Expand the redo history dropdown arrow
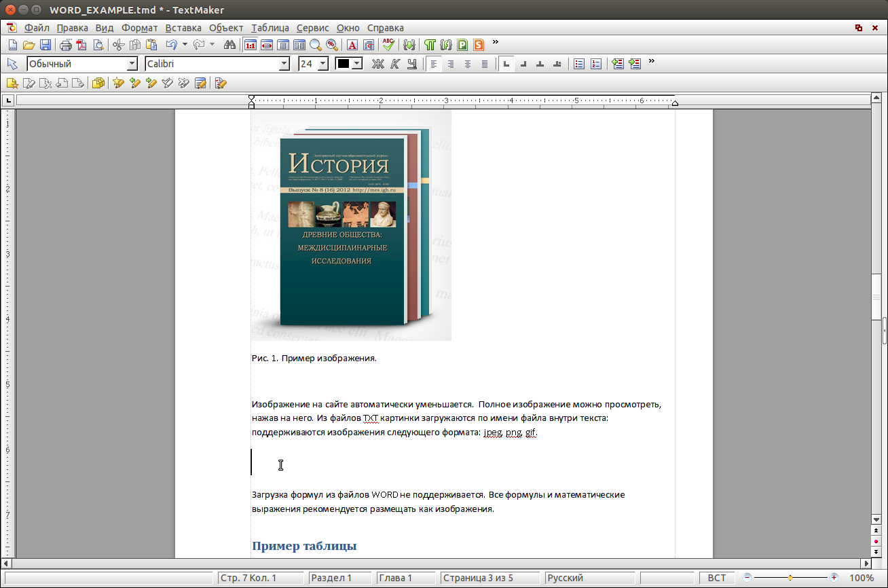 [x=212, y=45]
